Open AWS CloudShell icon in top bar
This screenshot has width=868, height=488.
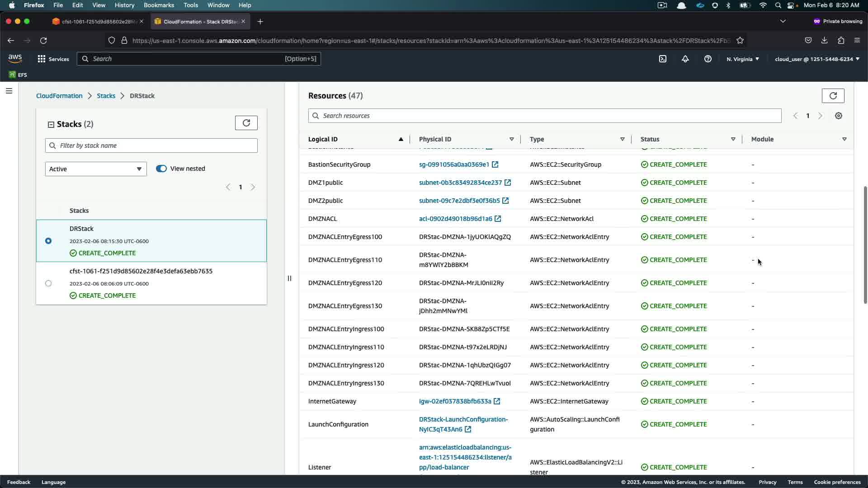click(663, 59)
